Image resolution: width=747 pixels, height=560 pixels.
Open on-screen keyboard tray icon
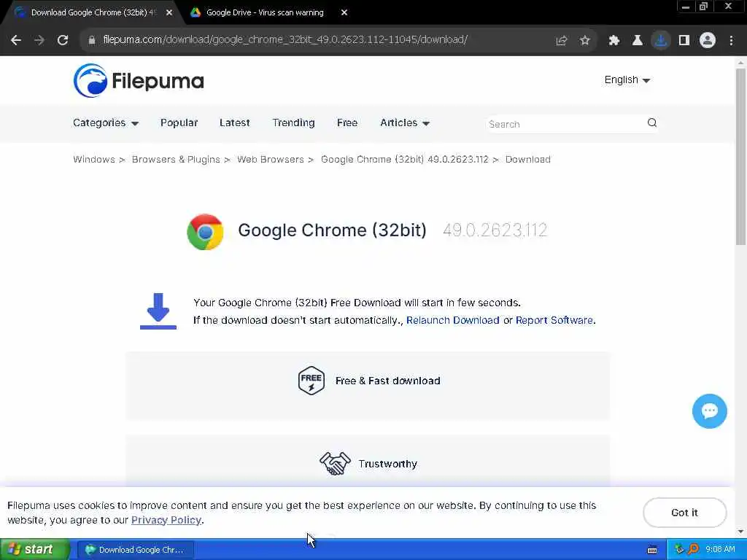point(652,550)
